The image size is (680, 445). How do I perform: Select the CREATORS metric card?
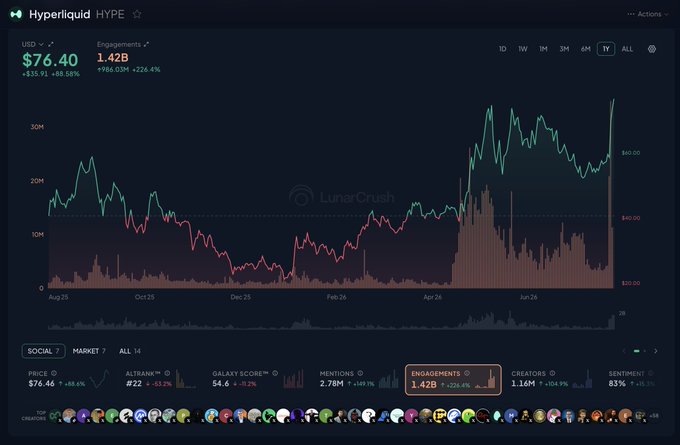552,379
